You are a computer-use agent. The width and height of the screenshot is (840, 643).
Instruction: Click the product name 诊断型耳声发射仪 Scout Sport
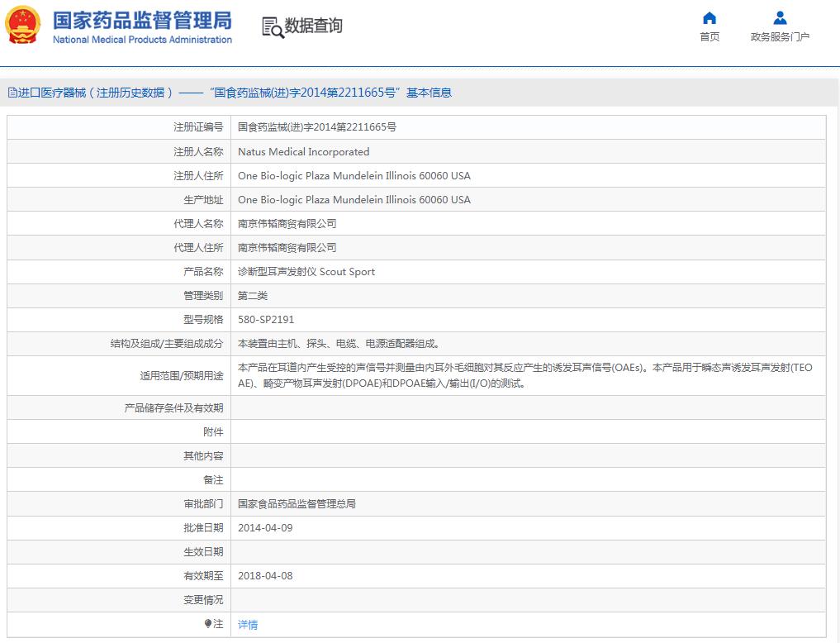click(x=306, y=272)
